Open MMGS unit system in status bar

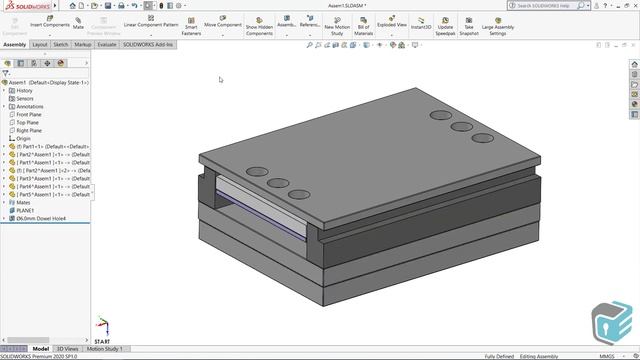(607, 356)
